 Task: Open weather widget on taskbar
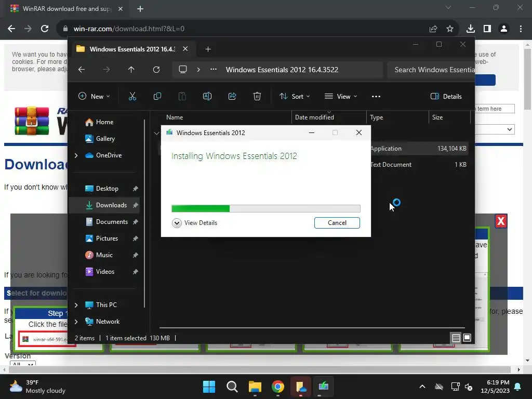pyautogui.click(x=37, y=387)
